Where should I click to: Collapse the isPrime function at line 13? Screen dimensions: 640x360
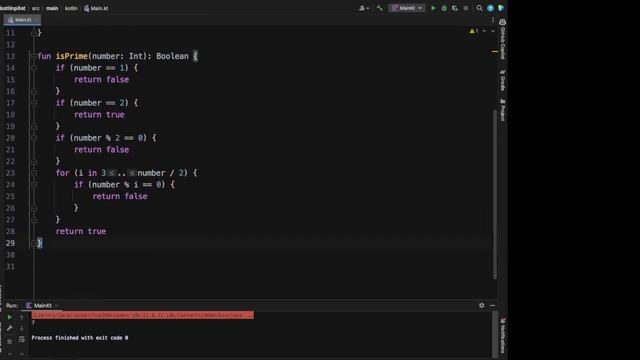tap(34, 56)
